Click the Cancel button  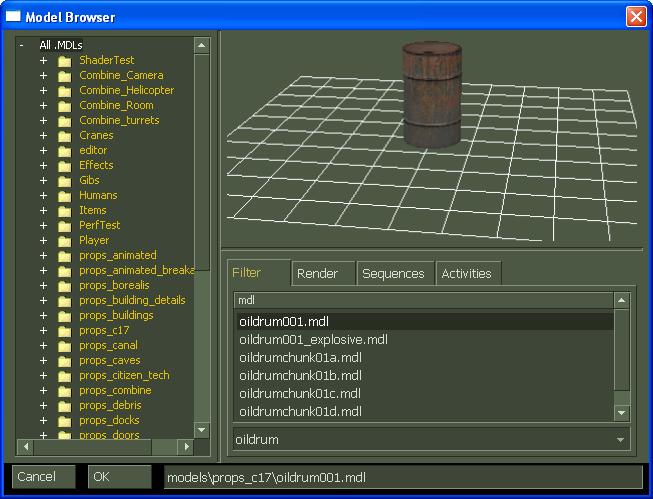click(44, 477)
